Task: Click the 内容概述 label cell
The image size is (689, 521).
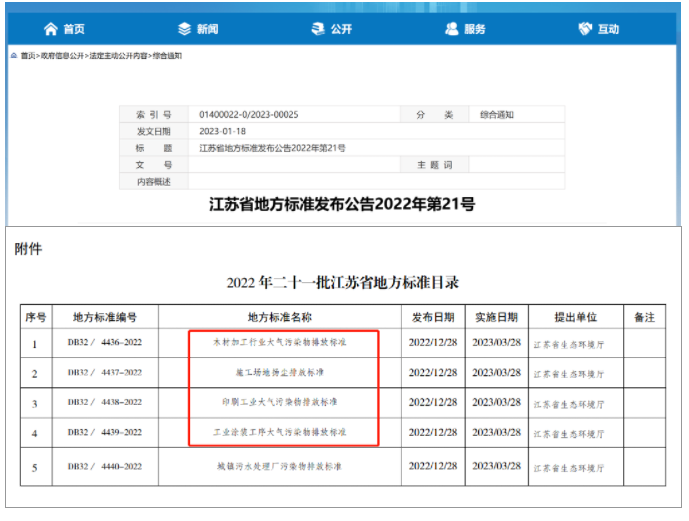Action: click(x=154, y=181)
